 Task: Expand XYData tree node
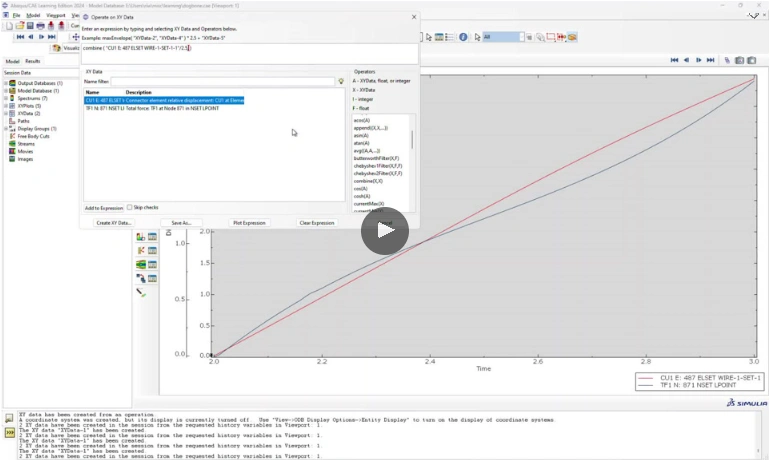pos(6,113)
